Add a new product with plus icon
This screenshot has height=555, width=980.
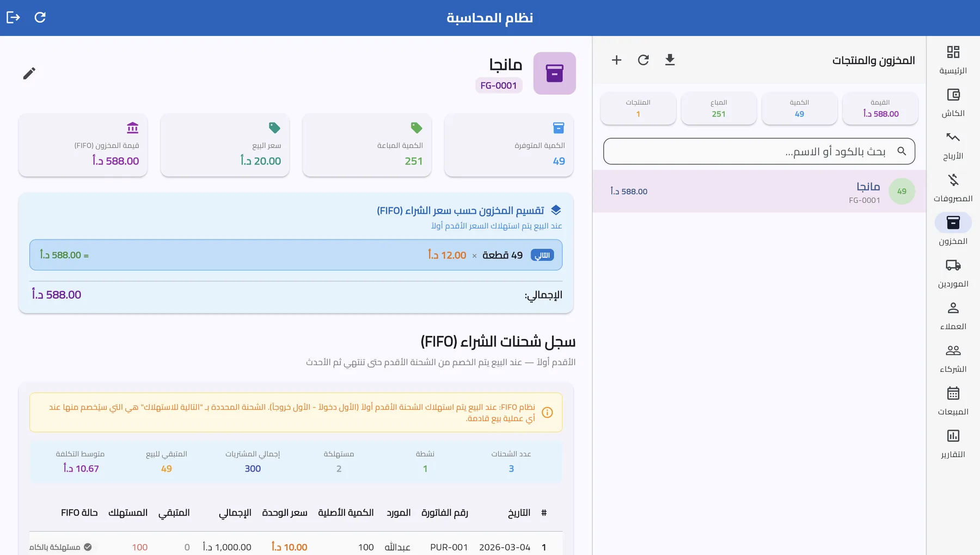tap(616, 60)
